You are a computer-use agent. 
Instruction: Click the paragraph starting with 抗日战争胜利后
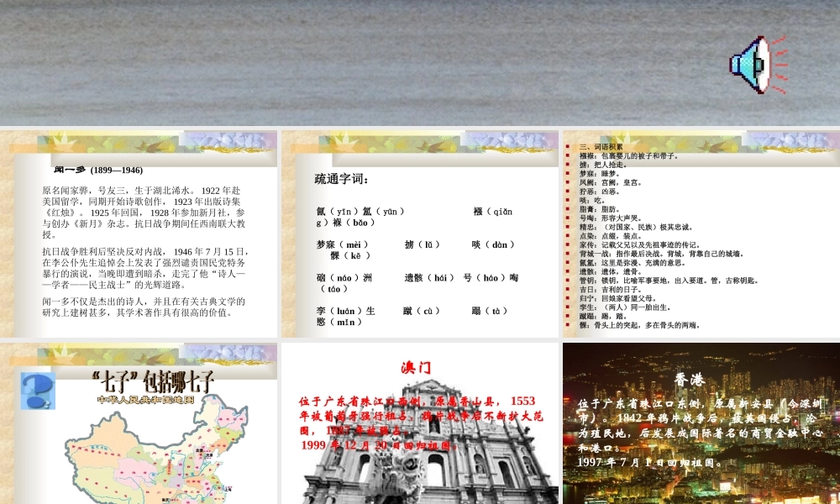pos(144,268)
